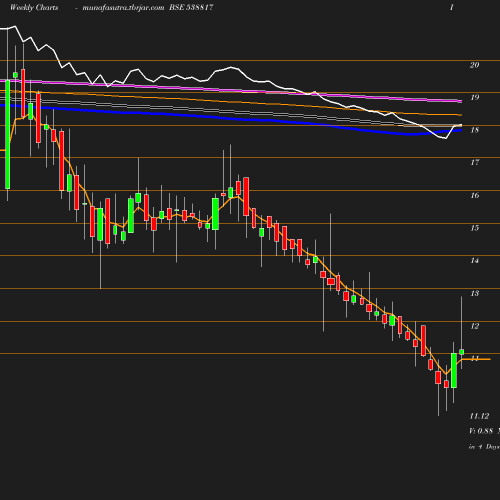Click the price axis label 15
Viewport: 500px width, 500px height.
pyautogui.click(x=475, y=228)
